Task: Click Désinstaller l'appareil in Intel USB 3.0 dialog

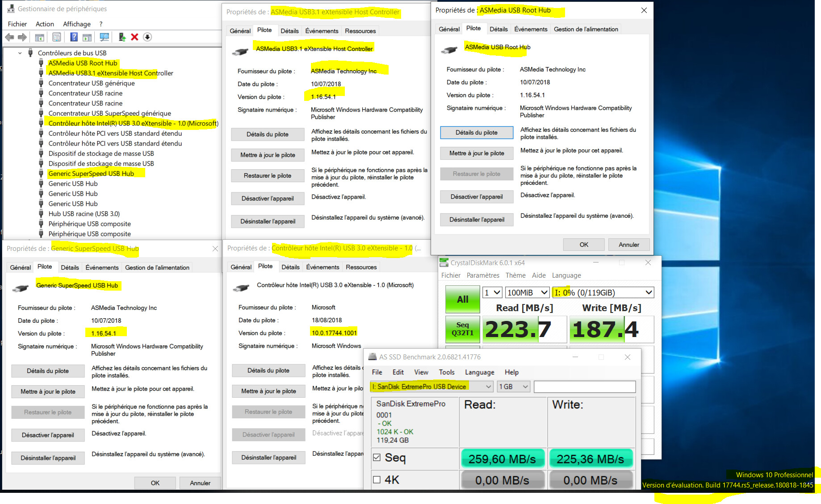Action: click(268, 458)
